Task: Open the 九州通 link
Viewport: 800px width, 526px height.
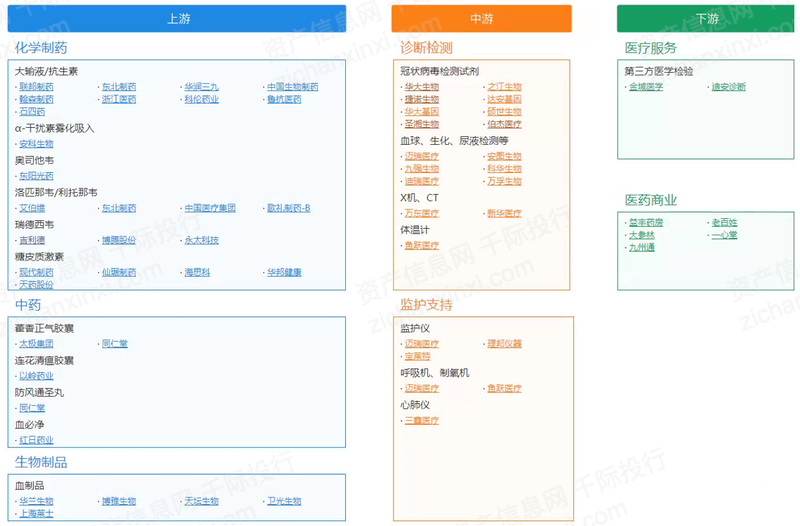Action: pos(642,248)
